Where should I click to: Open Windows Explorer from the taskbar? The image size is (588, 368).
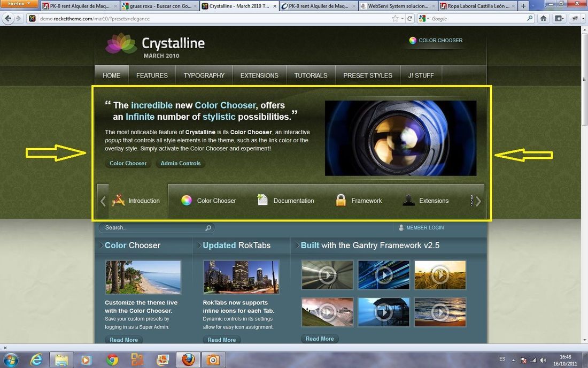tap(61, 360)
